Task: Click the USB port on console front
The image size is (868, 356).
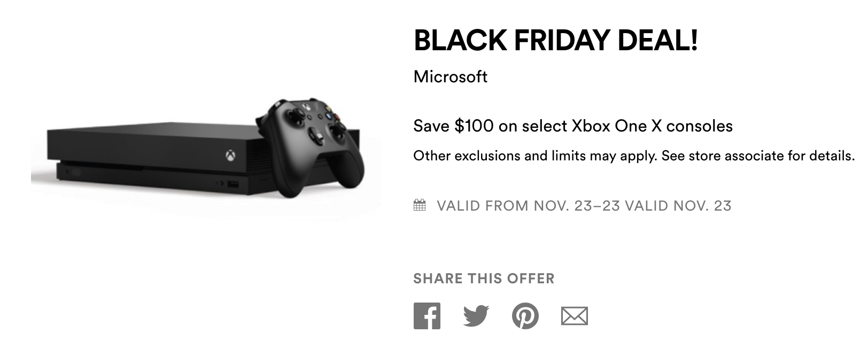Action: 233,185
